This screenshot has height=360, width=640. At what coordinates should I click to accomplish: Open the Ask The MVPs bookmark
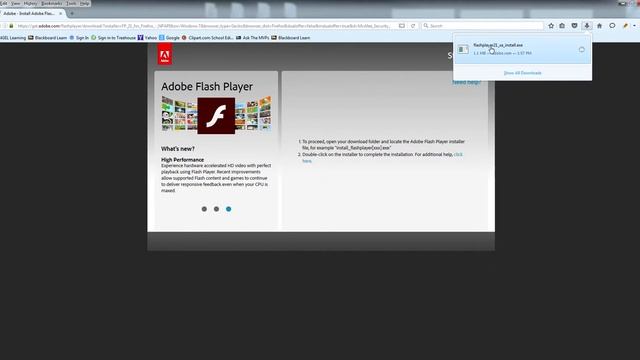(x=252, y=38)
